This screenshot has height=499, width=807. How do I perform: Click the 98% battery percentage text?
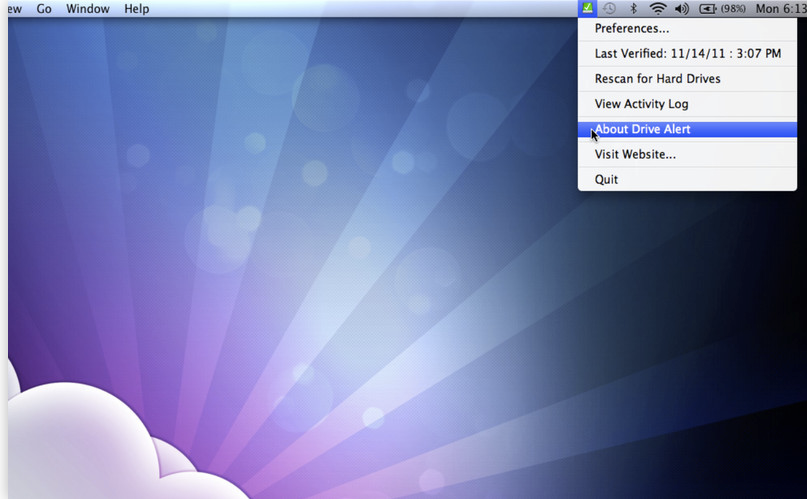coord(733,9)
